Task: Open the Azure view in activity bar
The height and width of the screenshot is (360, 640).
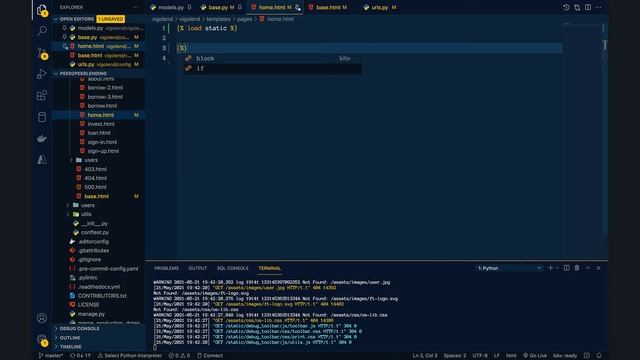Action: pyautogui.click(x=42, y=160)
